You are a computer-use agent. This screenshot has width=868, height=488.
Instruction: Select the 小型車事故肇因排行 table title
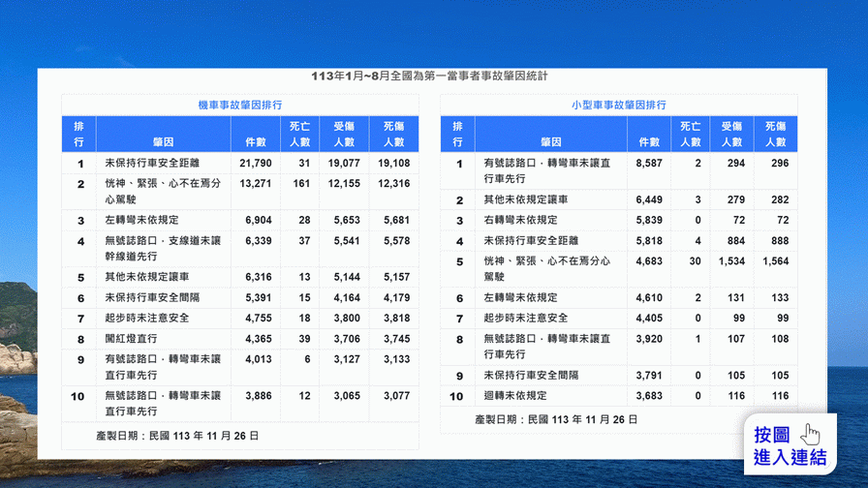click(x=618, y=104)
